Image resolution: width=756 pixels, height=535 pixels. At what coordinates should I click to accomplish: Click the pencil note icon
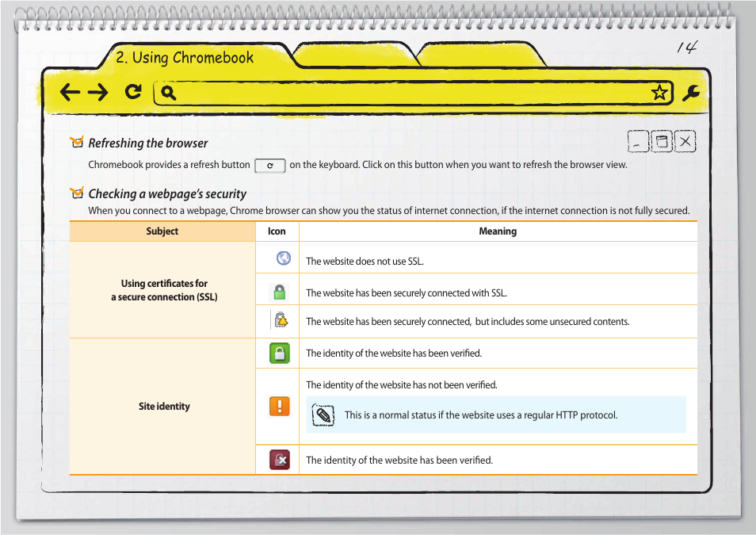click(323, 415)
